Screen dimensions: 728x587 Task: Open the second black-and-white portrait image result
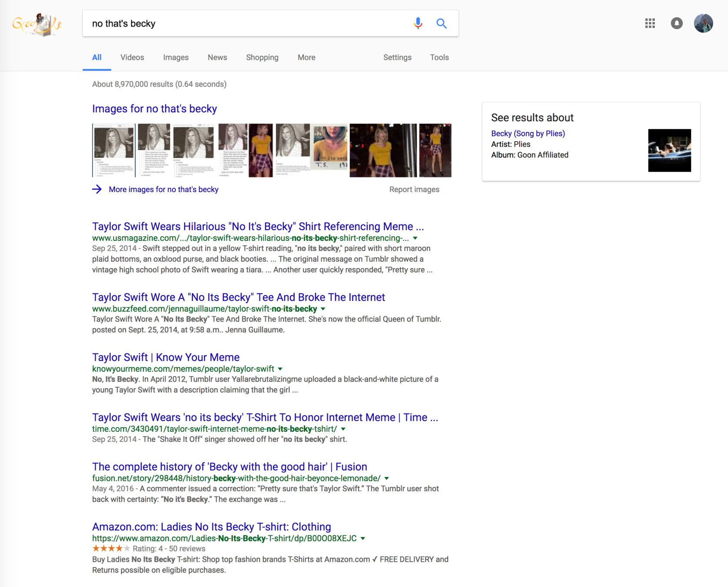click(154, 150)
